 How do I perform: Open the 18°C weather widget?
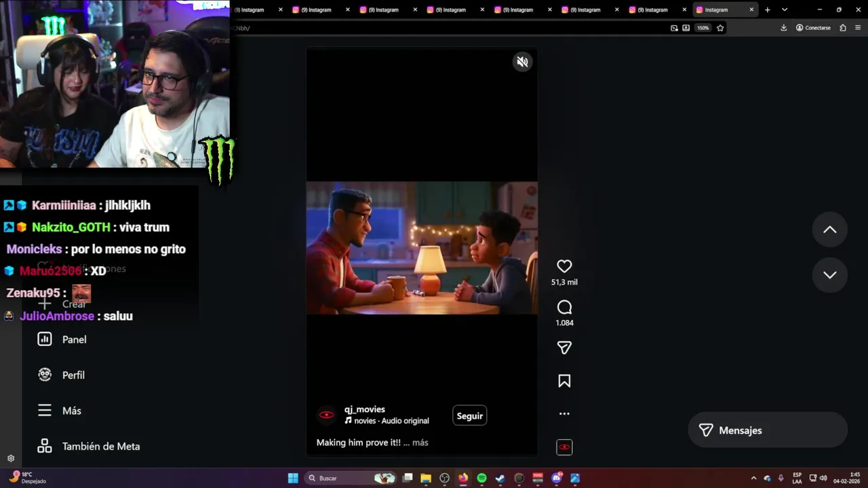pos(27,478)
